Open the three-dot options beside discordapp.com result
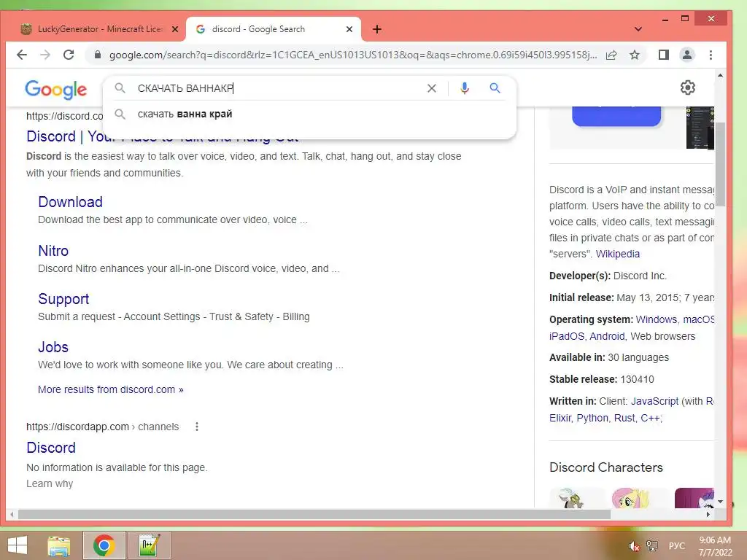Screen dimensions: 747x560 click(197, 427)
